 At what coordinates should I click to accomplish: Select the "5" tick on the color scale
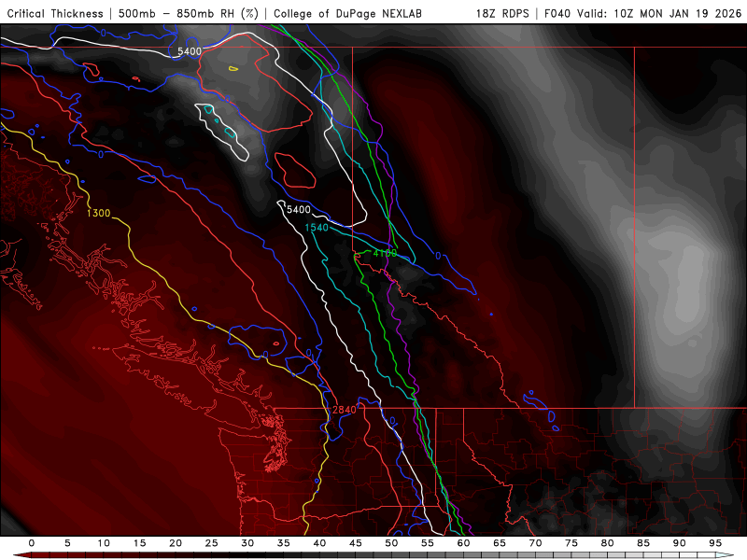pyautogui.click(x=67, y=543)
